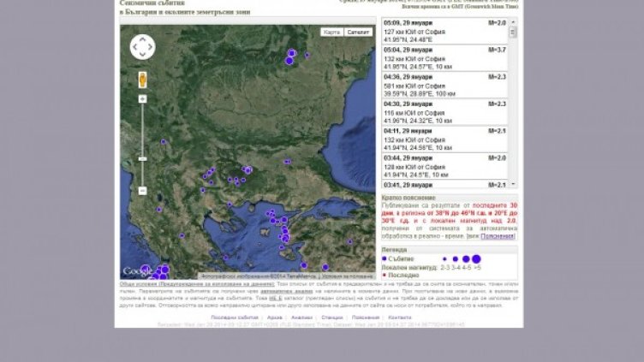Go to the Архив footer link

pos(274,317)
